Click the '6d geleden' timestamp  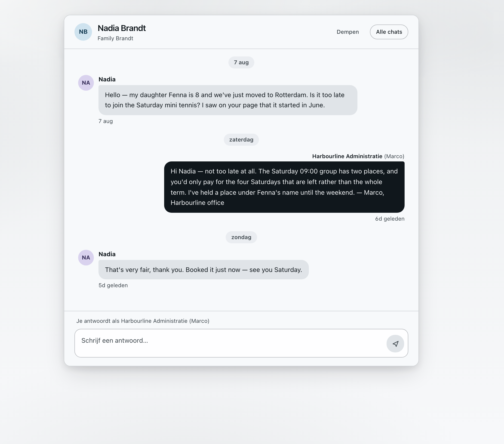390,219
